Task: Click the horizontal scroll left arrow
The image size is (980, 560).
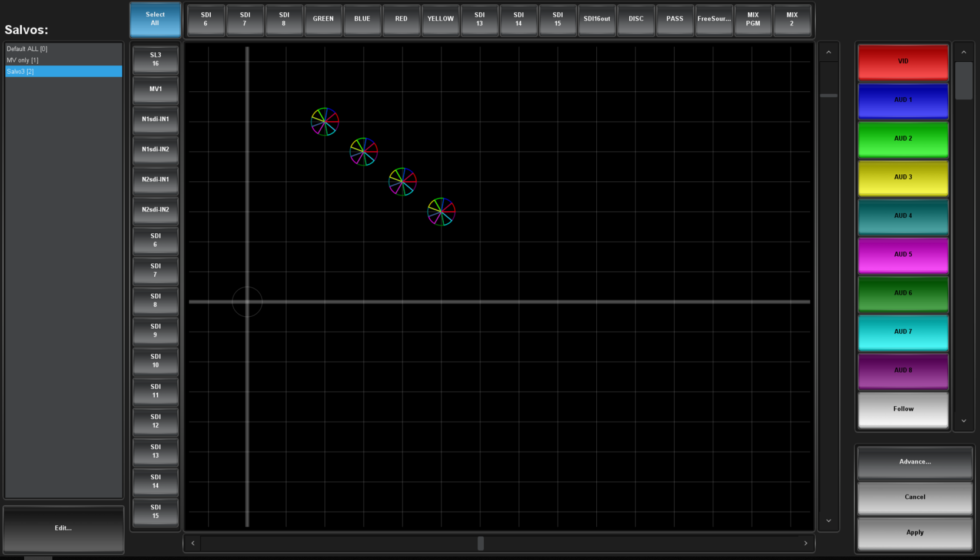Action: point(193,543)
